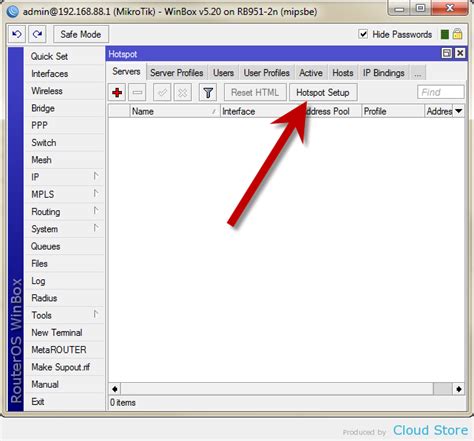The width and height of the screenshot is (474, 441).
Task: Click the yellow padlock icon
Action: pyautogui.click(x=457, y=34)
